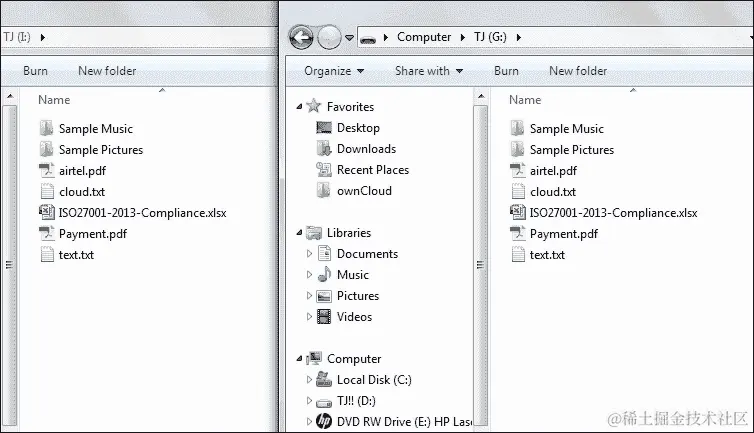Click TJ (I:) in left window address bar
This screenshot has height=433, width=754.
click(x=17, y=37)
